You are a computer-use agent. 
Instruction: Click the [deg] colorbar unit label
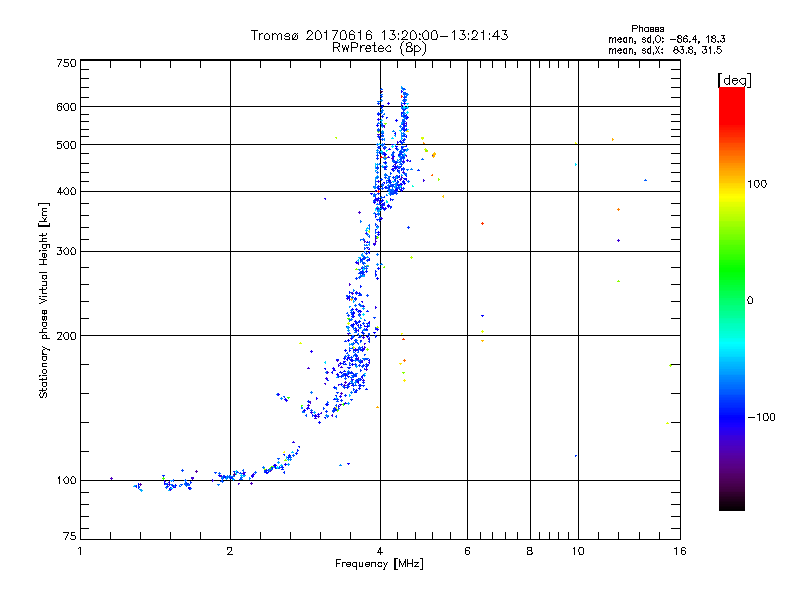(x=734, y=80)
